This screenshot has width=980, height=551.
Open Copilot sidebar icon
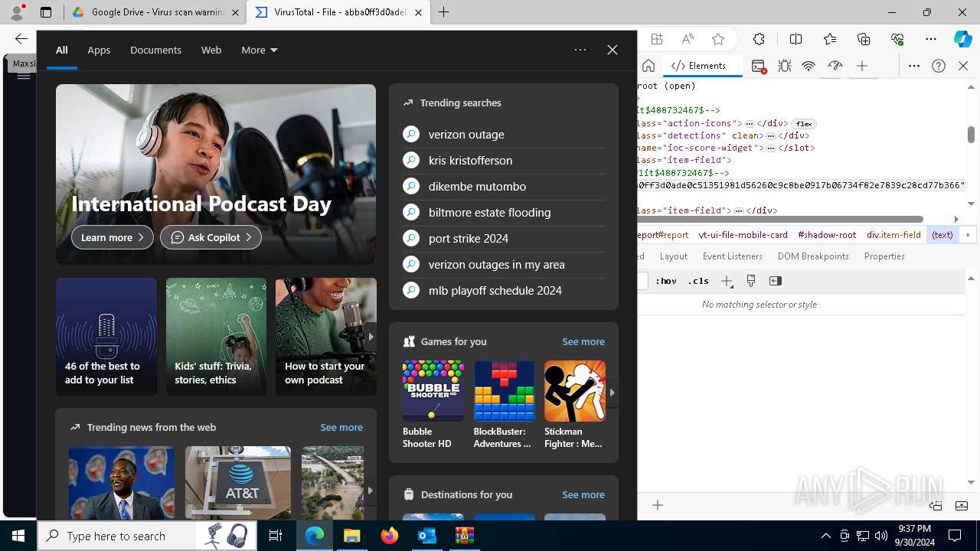pos(962,39)
